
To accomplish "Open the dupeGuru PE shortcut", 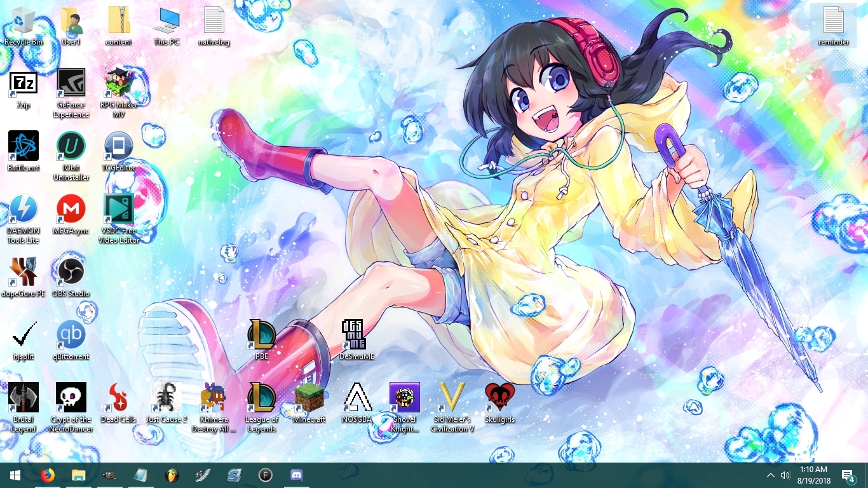I will pos(24,277).
